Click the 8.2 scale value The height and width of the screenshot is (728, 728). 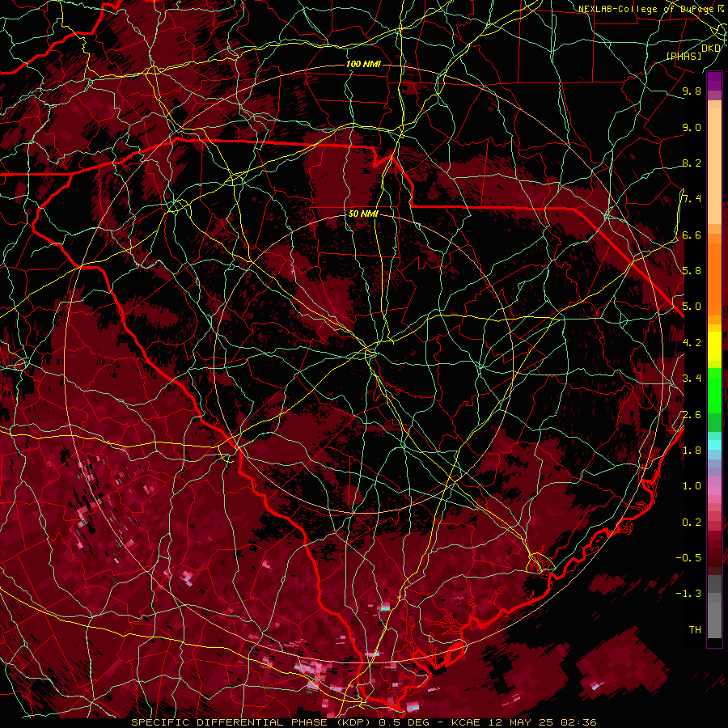692,163
